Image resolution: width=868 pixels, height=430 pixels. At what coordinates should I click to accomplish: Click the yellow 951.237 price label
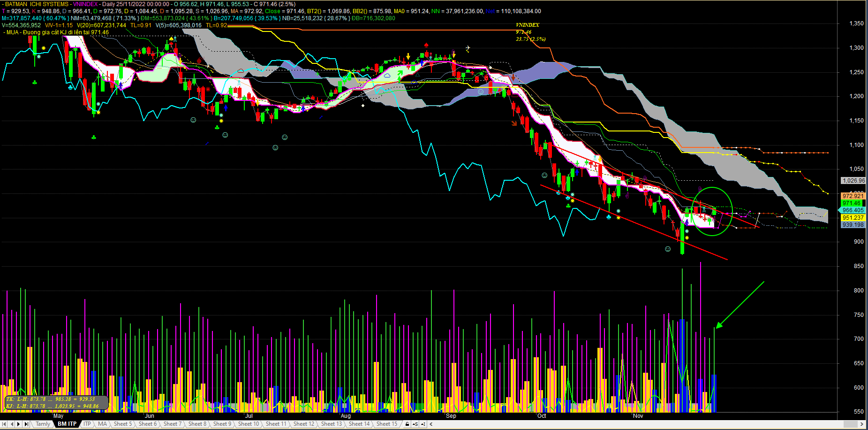tap(853, 218)
